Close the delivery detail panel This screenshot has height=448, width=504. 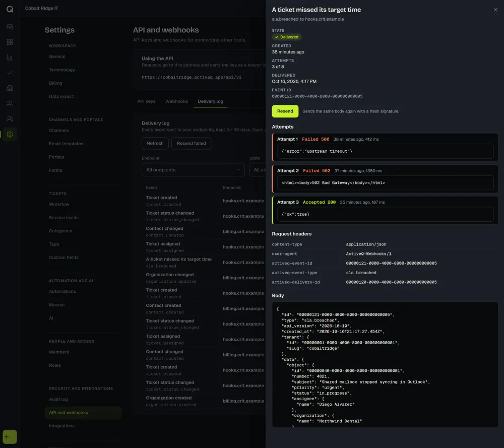click(x=495, y=10)
